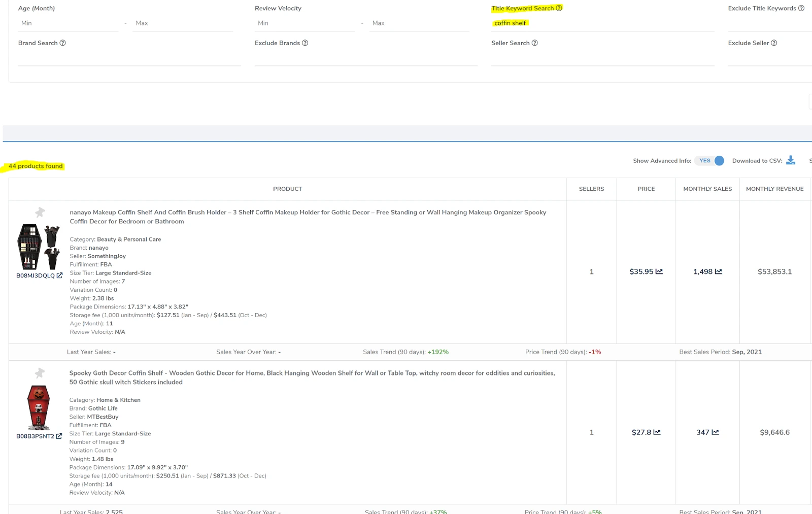This screenshot has height=514, width=812.
Task: Download results to CSV
Action: point(790,160)
